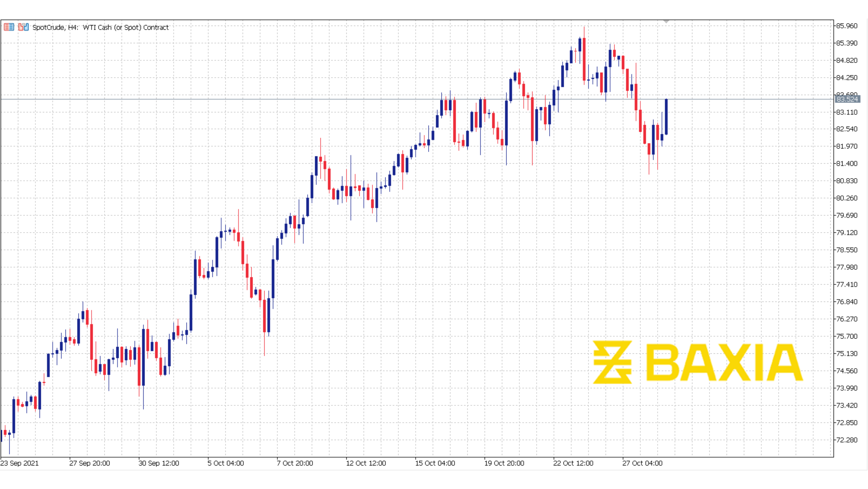Click the 15 Oct 04:00 time label
Image resolution: width=868 pixels, height=489 pixels.
point(435,463)
